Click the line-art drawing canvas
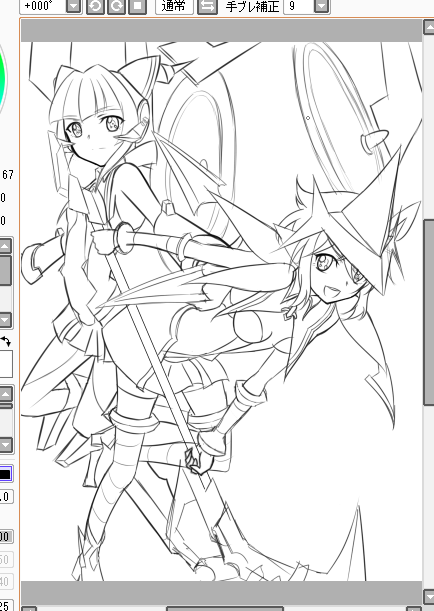The width and height of the screenshot is (434, 611). coord(221,311)
